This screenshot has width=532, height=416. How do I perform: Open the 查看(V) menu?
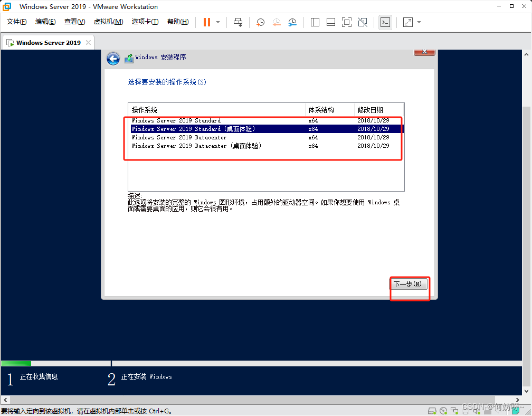pyautogui.click(x=74, y=22)
